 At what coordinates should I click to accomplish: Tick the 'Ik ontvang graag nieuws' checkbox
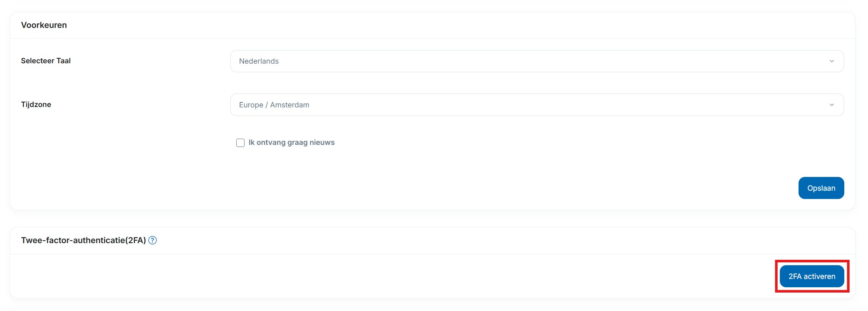coord(240,143)
